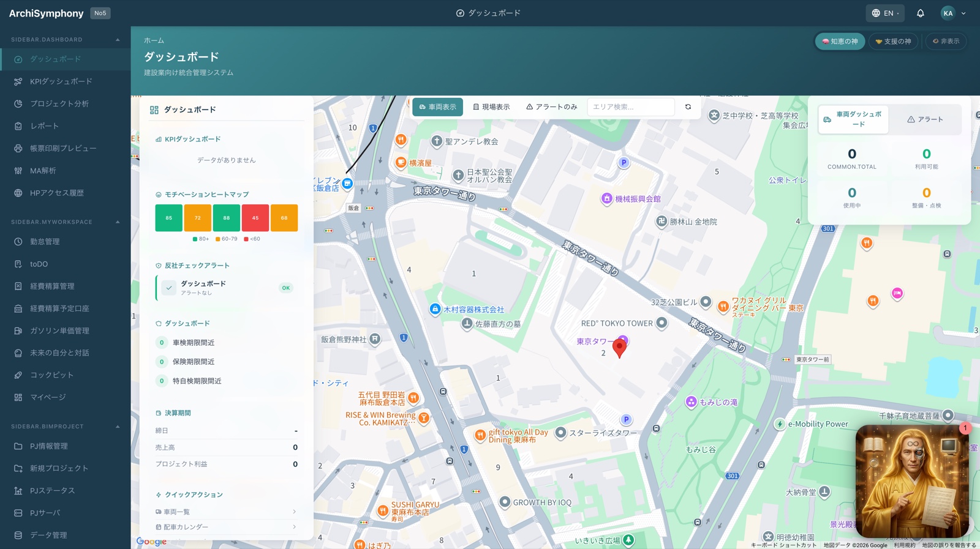Screen dimensions: 980x549
Task: Open KPIダッシュボード sidebar item
Action: [65, 81]
